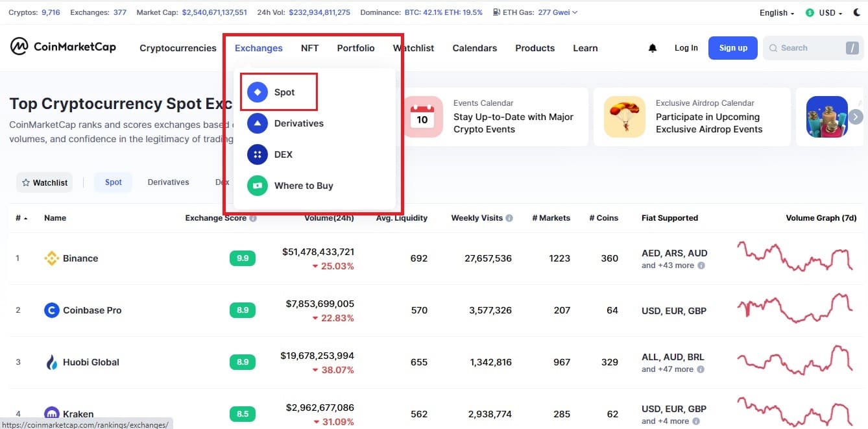Click the Coinbase Pro logo icon
868x429 pixels.
coord(51,310)
